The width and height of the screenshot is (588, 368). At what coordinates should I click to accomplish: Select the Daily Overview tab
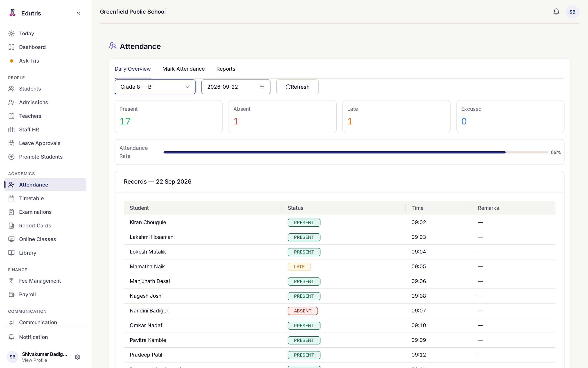(133, 69)
